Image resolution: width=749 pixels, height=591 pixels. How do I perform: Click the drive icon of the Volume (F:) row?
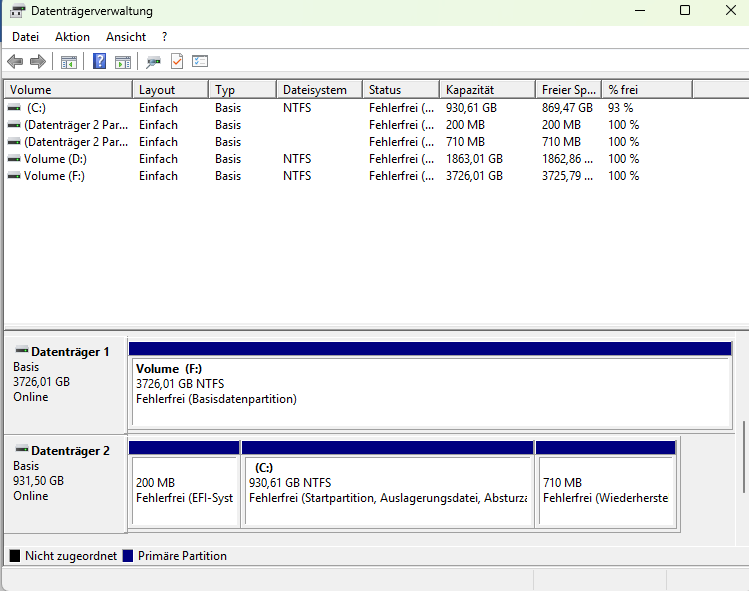(x=14, y=176)
